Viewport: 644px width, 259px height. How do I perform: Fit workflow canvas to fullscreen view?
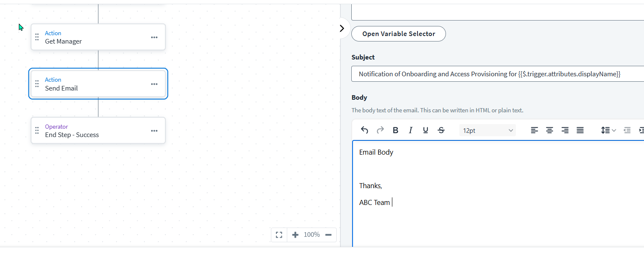click(279, 235)
